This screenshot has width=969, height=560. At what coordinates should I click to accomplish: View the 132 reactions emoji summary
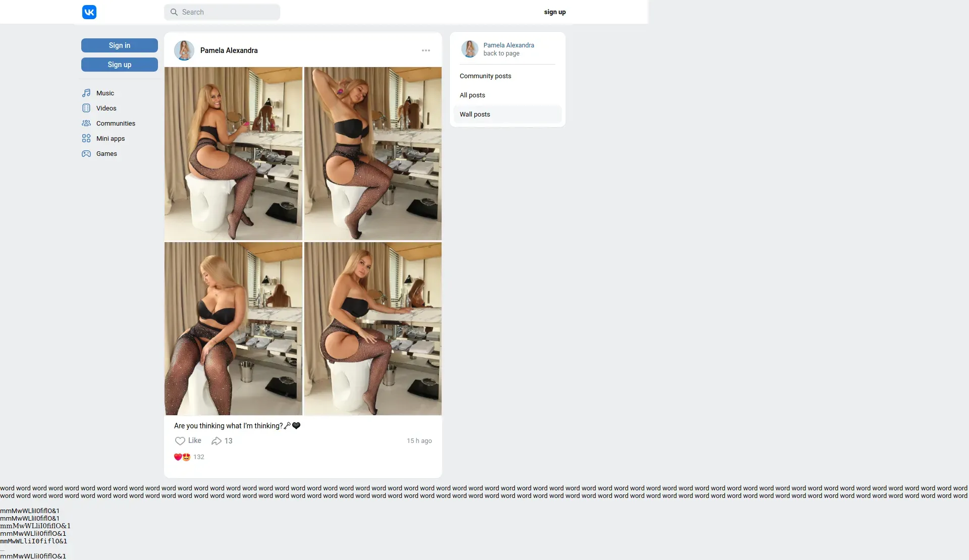point(182,457)
